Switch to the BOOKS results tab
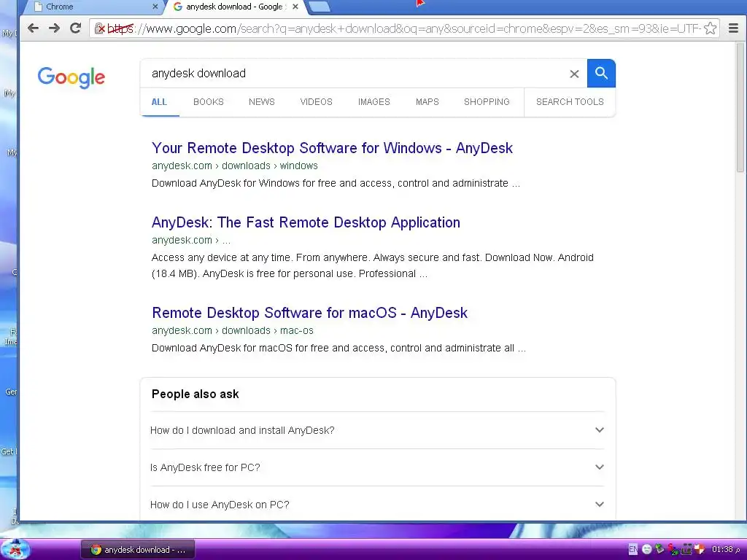 (208, 102)
